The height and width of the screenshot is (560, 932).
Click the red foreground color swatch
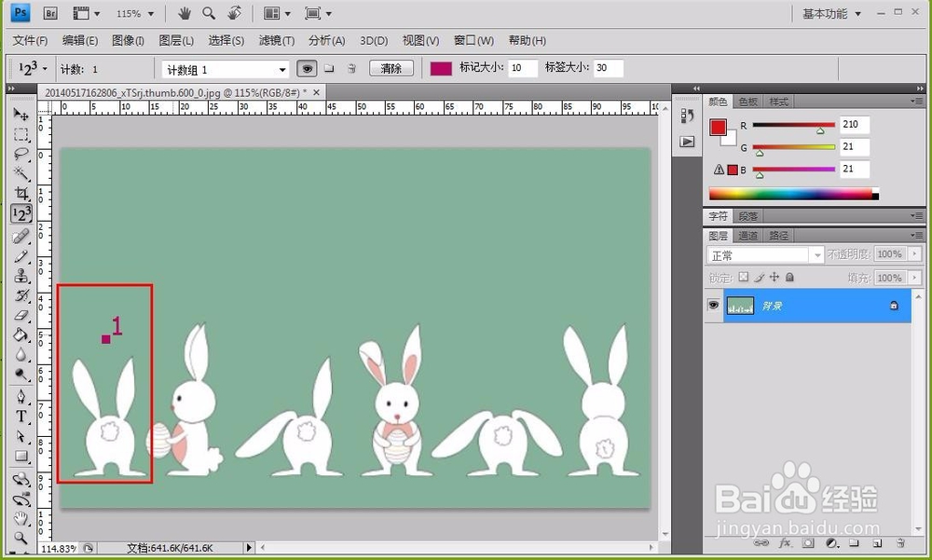point(718,128)
